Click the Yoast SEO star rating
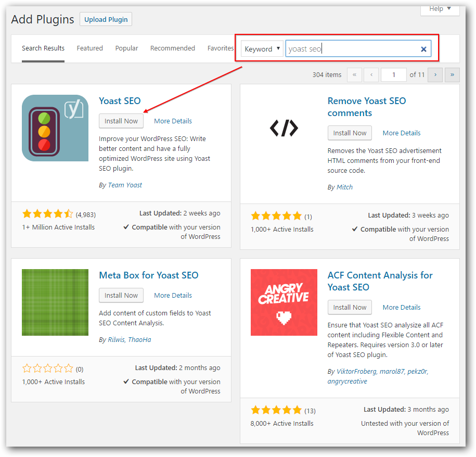The width and height of the screenshot is (476, 457). point(48,214)
